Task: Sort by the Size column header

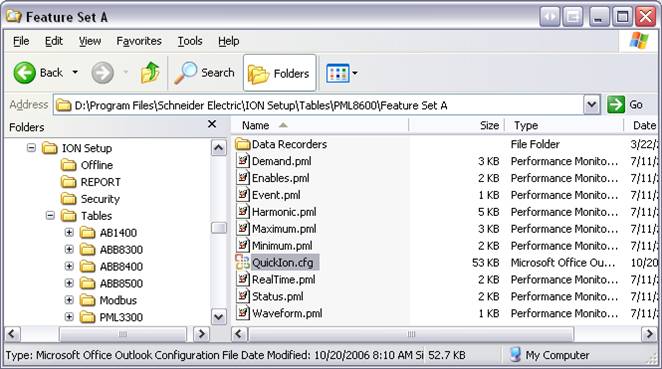Action: [x=457, y=125]
